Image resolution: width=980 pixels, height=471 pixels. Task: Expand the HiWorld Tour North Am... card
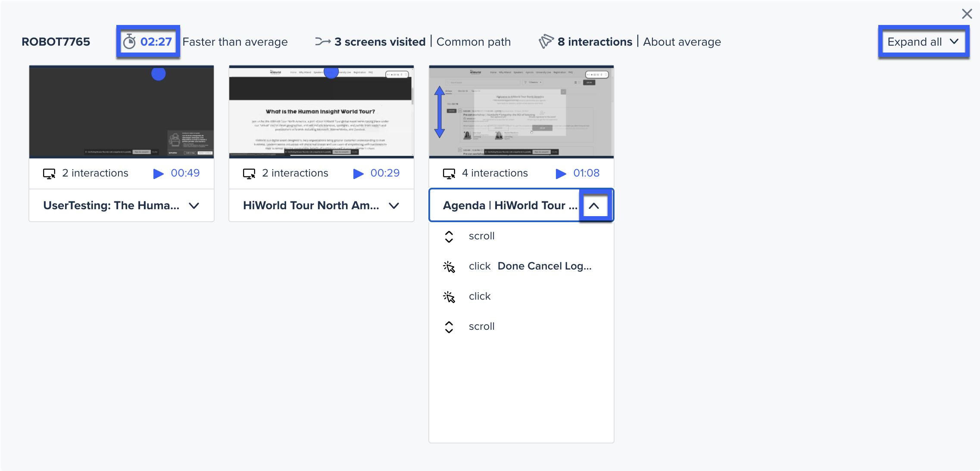tap(393, 206)
